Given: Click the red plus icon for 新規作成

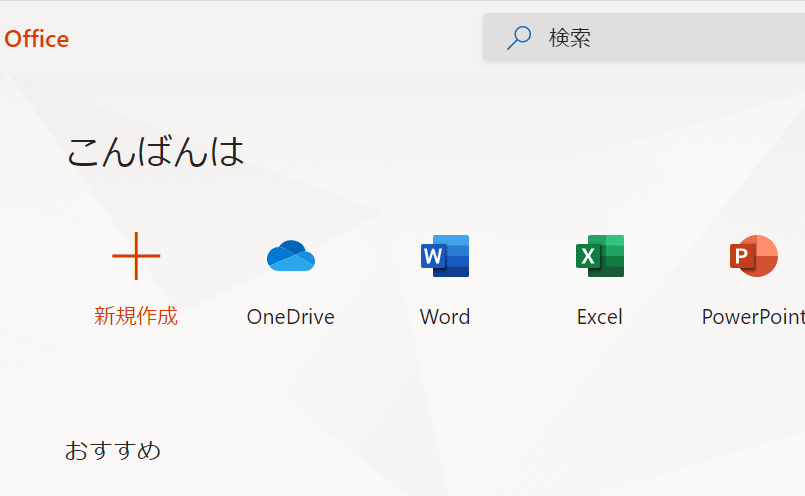Looking at the screenshot, I should [x=136, y=256].
